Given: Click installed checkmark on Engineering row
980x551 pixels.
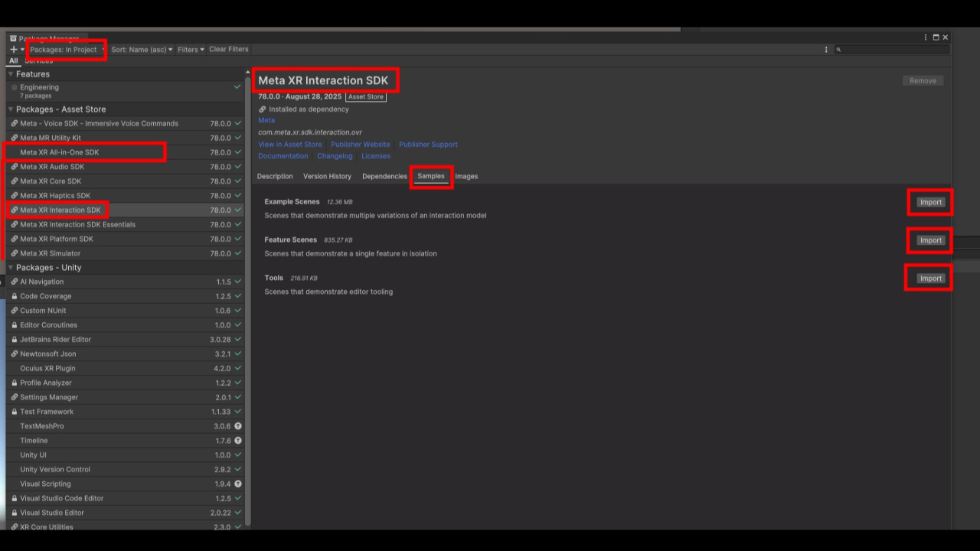Looking at the screenshot, I should [x=237, y=87].
